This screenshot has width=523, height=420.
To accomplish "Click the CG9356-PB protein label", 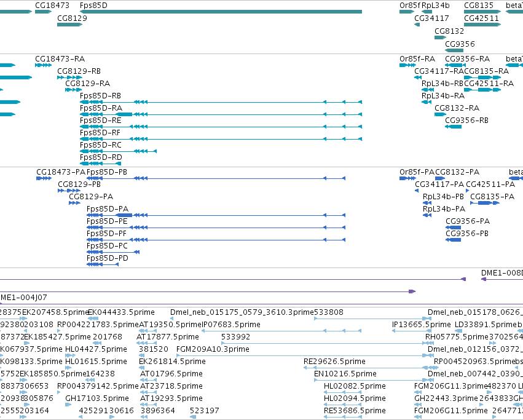I will pos(467,234).
